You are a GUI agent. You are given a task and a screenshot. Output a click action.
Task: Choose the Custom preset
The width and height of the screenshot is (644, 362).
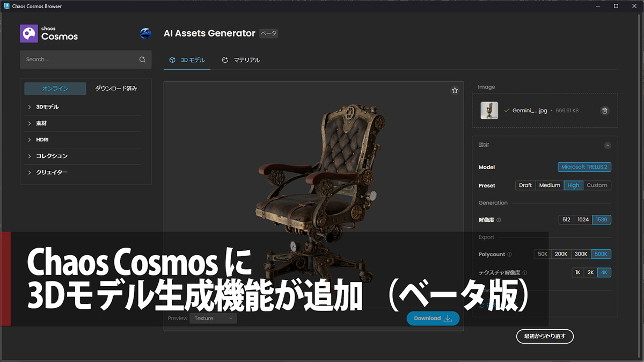(x=597, y=185)
